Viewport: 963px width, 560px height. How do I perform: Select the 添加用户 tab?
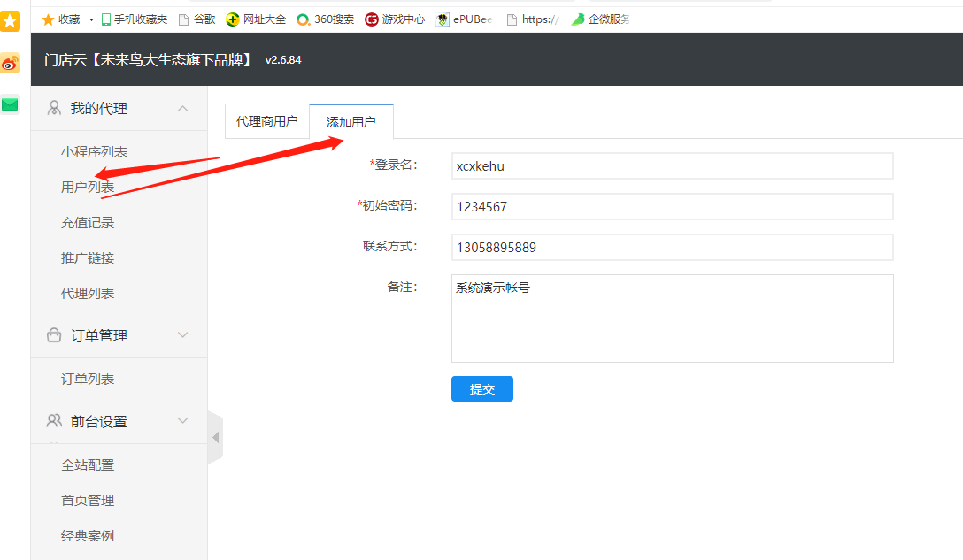tap(351, 122)
